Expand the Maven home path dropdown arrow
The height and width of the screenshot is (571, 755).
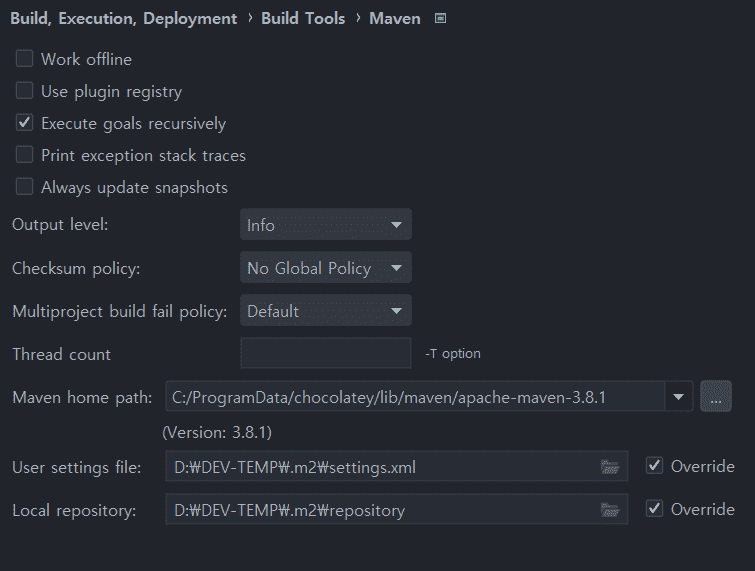point(678,397)
